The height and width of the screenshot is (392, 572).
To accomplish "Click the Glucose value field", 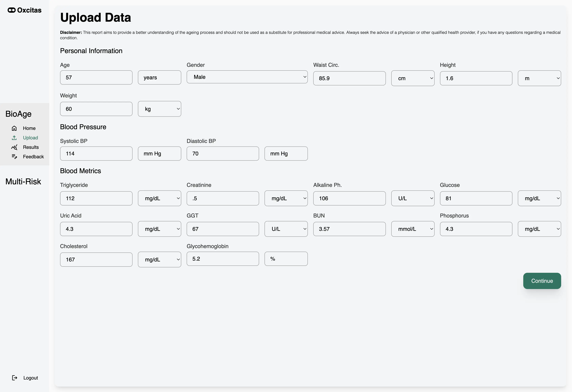I will tap(476, 198).
